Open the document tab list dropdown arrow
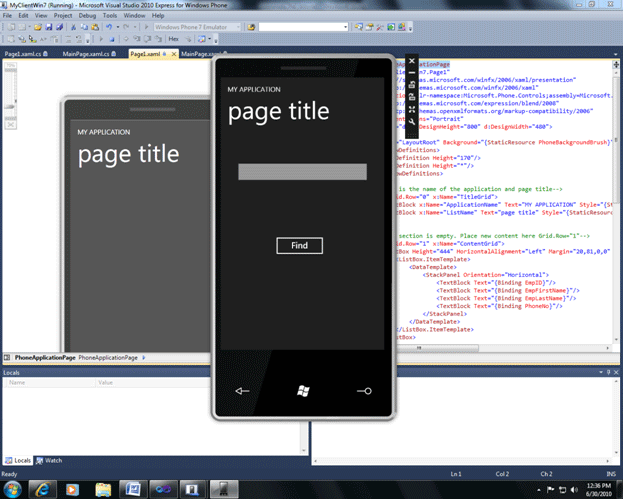Viewport: 623px width, 502px height. click(x=615, y=54)
